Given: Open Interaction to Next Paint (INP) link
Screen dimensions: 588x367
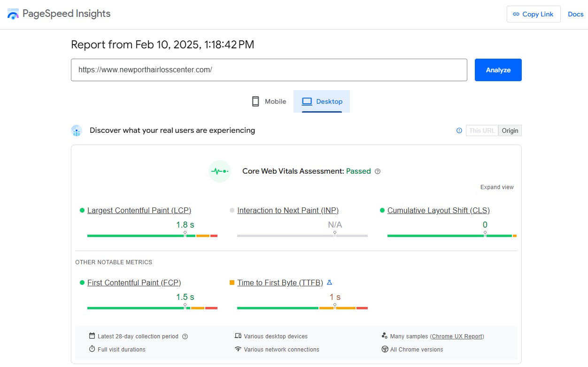Looking at the screenshot, I should (288, 211).
